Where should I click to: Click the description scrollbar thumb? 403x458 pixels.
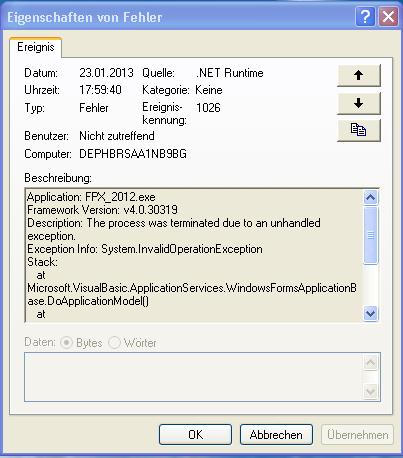tap(371, 235)
